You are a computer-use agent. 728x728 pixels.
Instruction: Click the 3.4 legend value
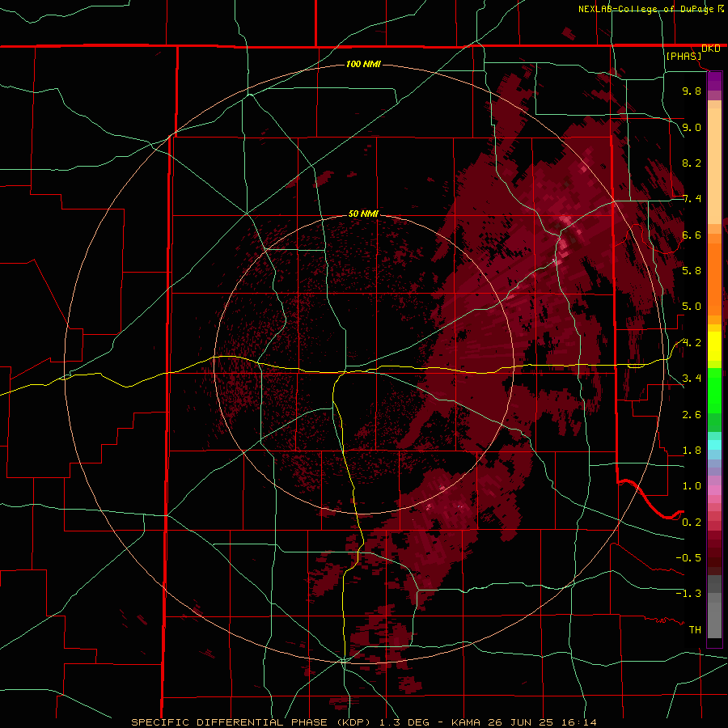[x=692, y=378]
